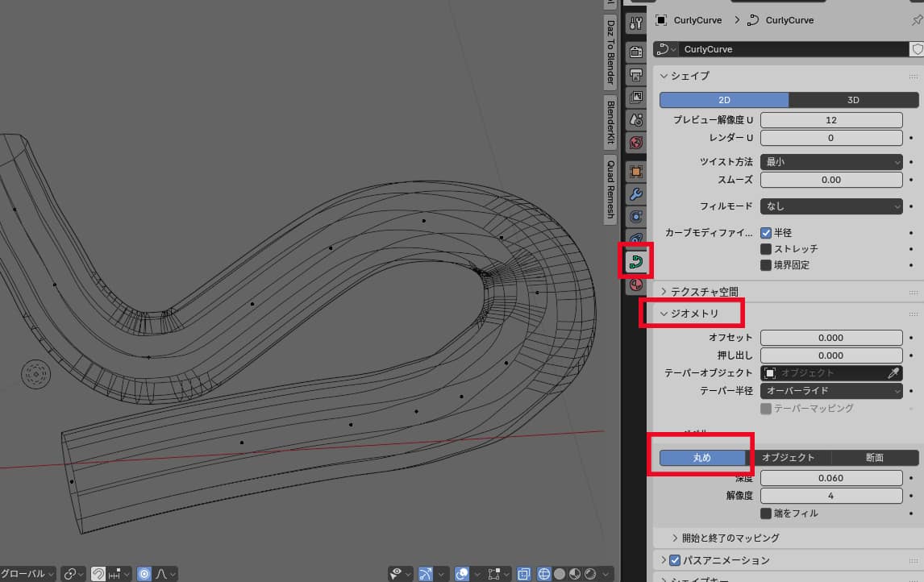Open the World properties tab
Viewport: 924px width, 582px height.
(635, 143)
